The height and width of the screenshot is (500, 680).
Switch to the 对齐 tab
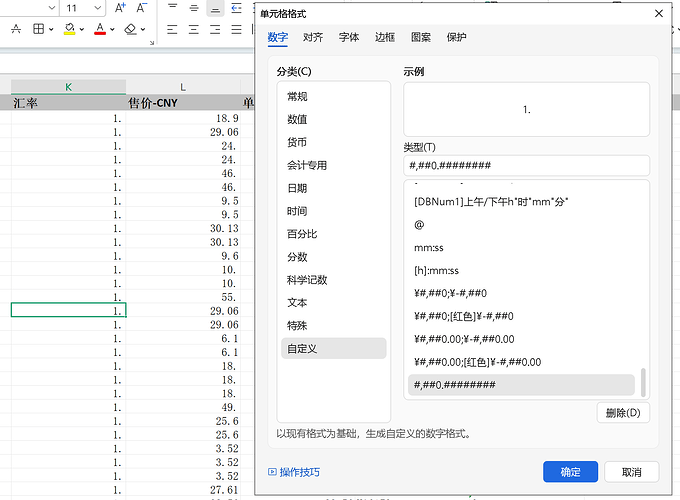click(x=313, y=37)
